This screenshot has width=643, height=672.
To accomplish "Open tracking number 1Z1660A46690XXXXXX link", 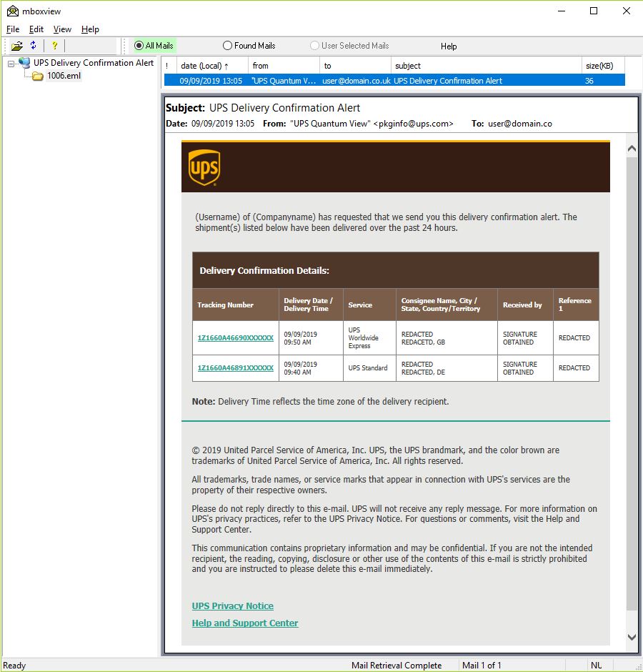I will coord(235,338).
